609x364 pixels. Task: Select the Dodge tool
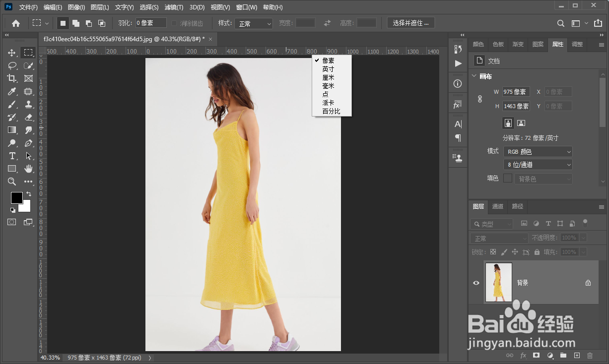(x=12, y=143)
